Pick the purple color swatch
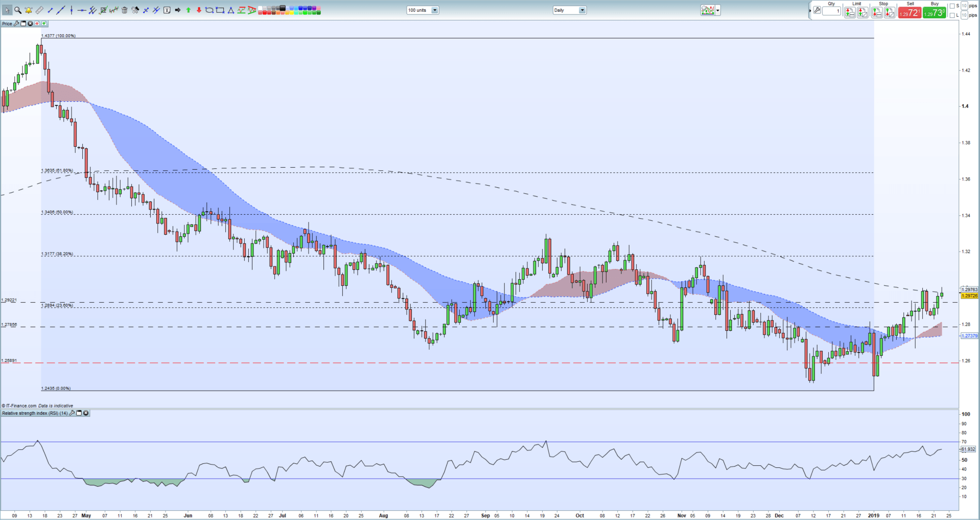This screenshot has width=980, height=520. tap(314, 8)
